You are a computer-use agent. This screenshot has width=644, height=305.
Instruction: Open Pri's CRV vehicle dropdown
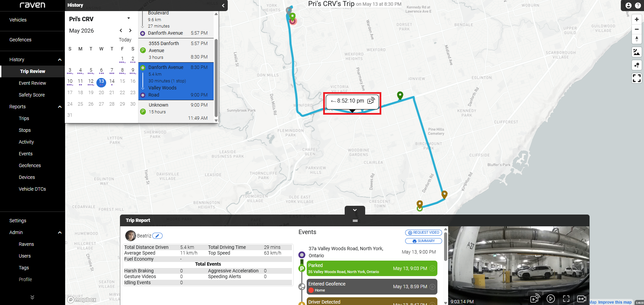[129, 18]
